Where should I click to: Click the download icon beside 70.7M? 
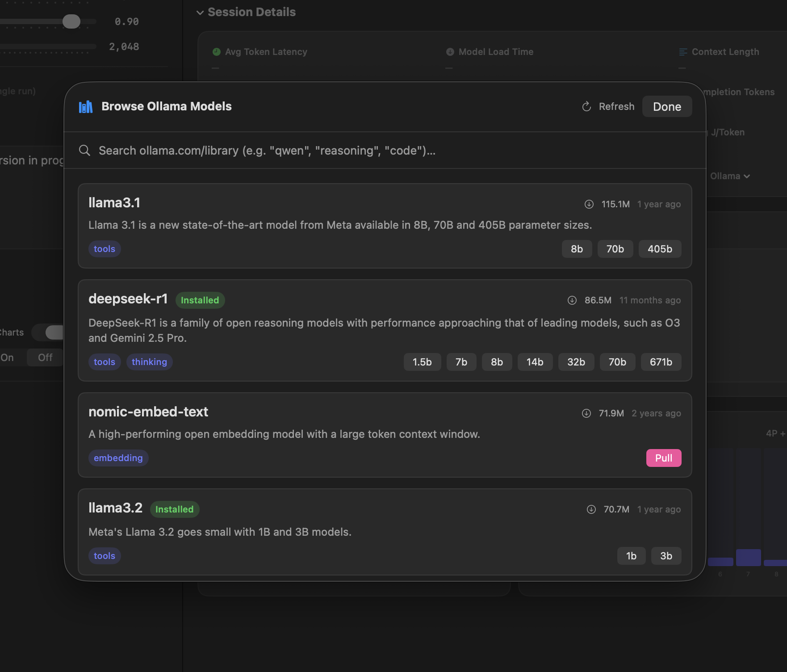click(x=591, y=509)
